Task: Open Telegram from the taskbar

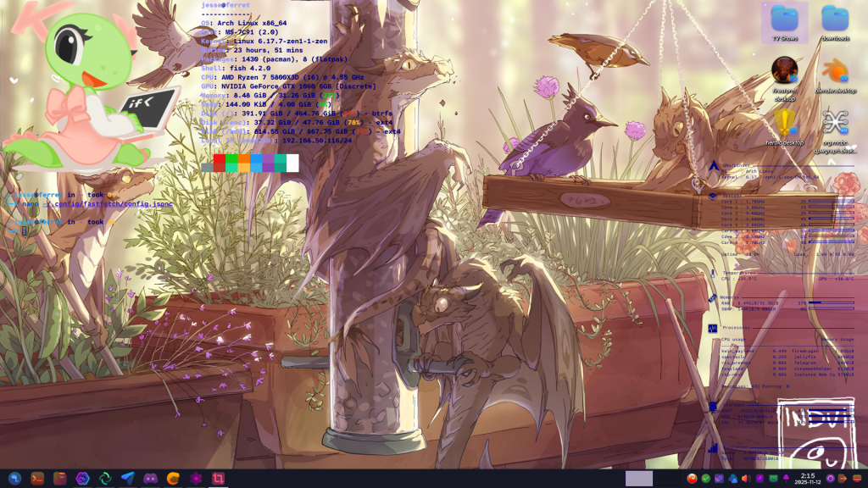Action: [128, 479]
